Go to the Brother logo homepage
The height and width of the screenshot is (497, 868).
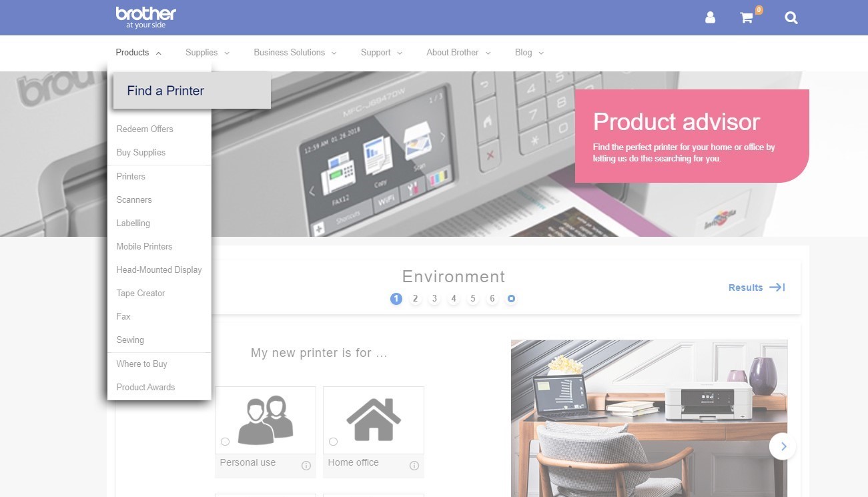click(145, 17)
